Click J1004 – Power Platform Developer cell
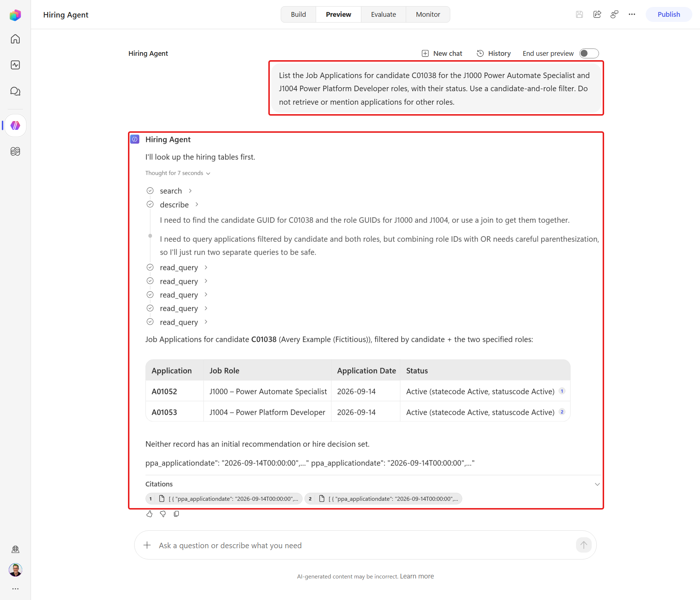The width and height of the screenshot is (700, 600). (268, 412)
